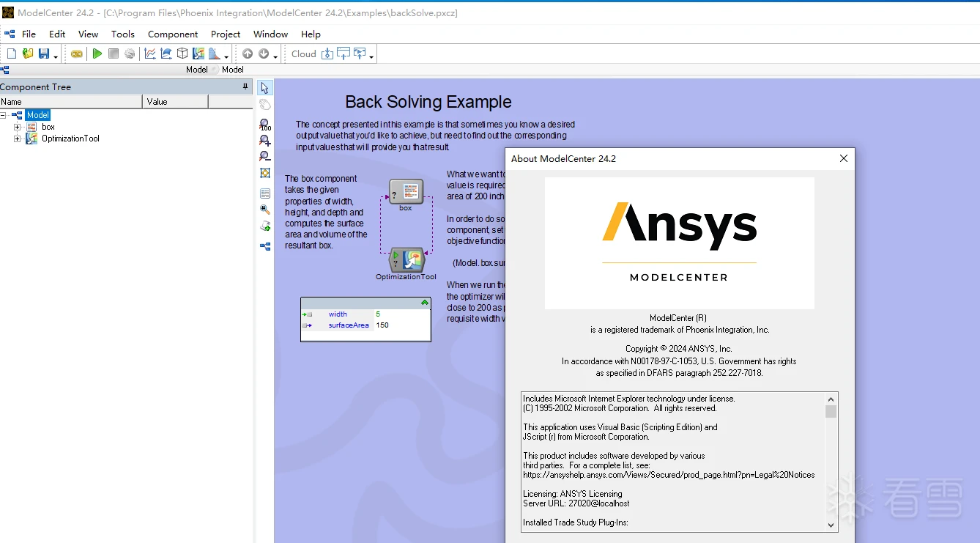The width and height of the screenshot is (980, 543).
Task: Reset zoom to 100 percent
Action: (x=265, y=125)
